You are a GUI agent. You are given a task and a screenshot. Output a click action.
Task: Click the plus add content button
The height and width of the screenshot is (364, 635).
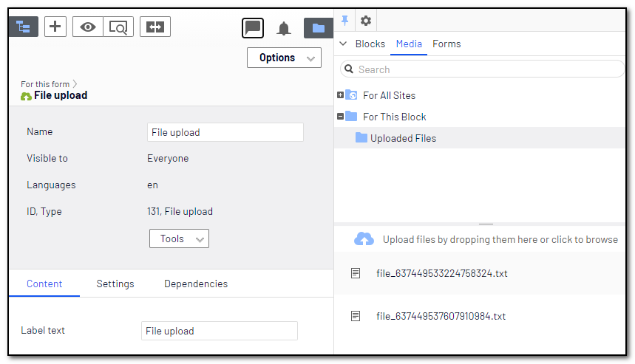coord(55,27)
